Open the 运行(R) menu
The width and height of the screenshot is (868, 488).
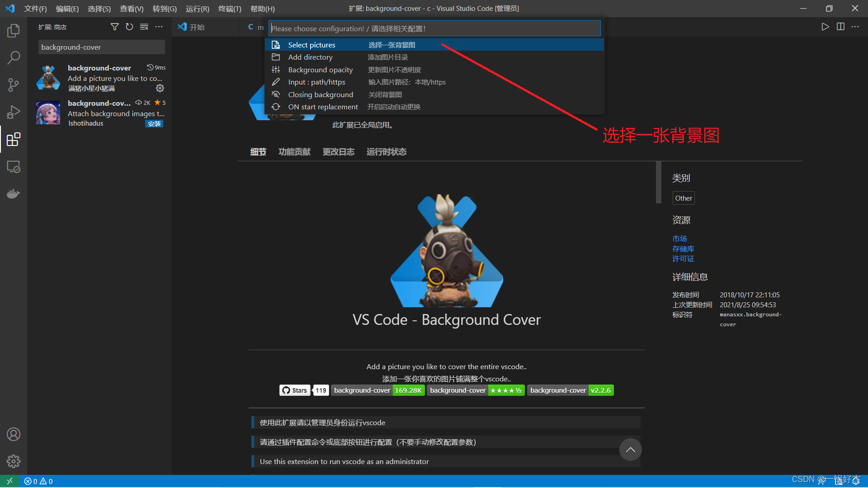[198, 9]
